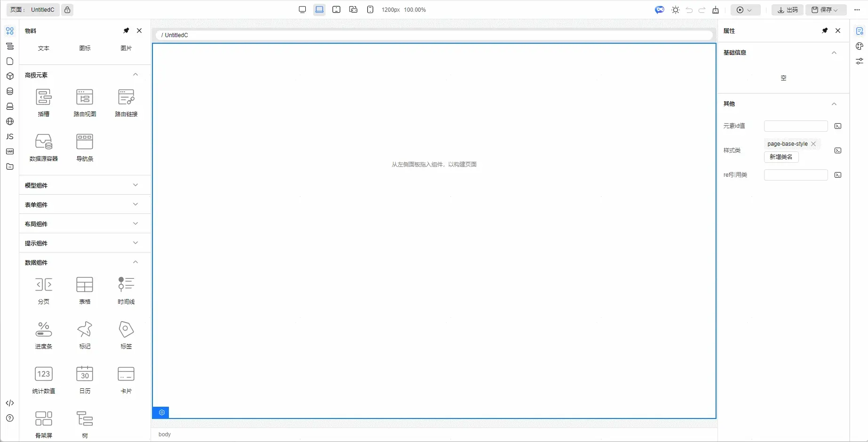868x442 pixels.
Task: Open the data source database icon
Action: click(10, 91)
